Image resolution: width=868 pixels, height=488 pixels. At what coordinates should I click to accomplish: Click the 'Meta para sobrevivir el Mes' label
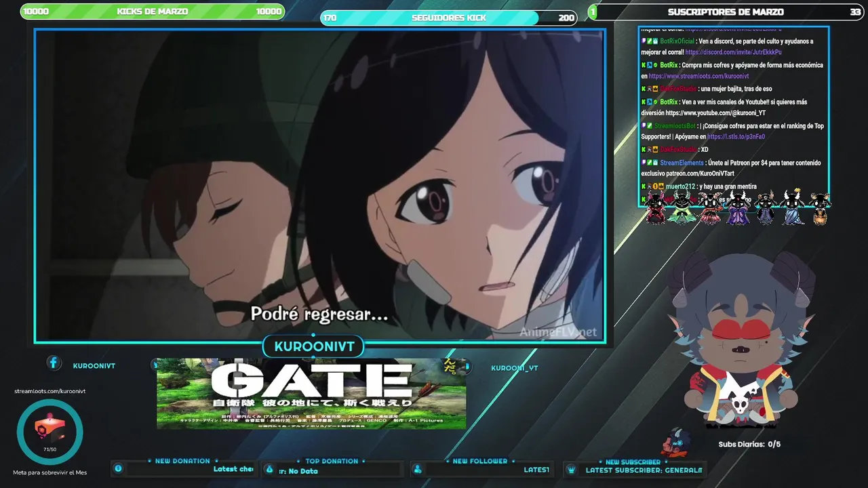pyautogui.click(x=50, y=472)
